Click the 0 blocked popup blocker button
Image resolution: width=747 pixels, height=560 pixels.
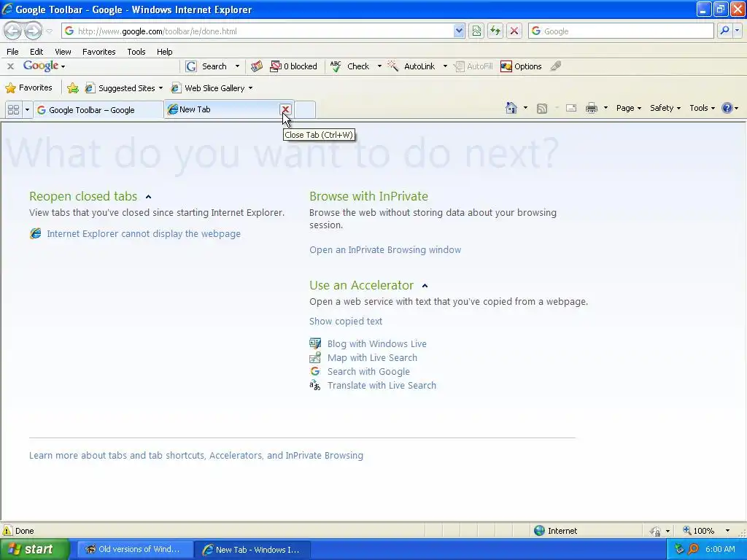point(293,66)
